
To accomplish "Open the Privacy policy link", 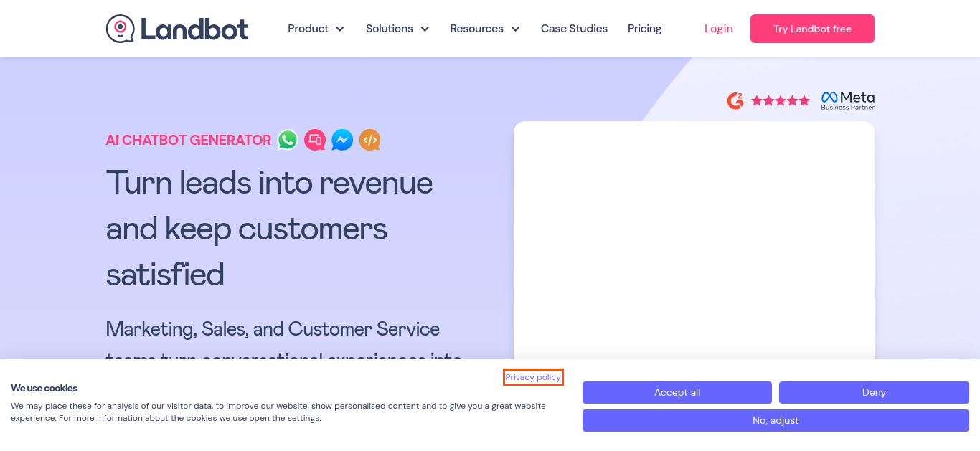I will tap(533, 377).
